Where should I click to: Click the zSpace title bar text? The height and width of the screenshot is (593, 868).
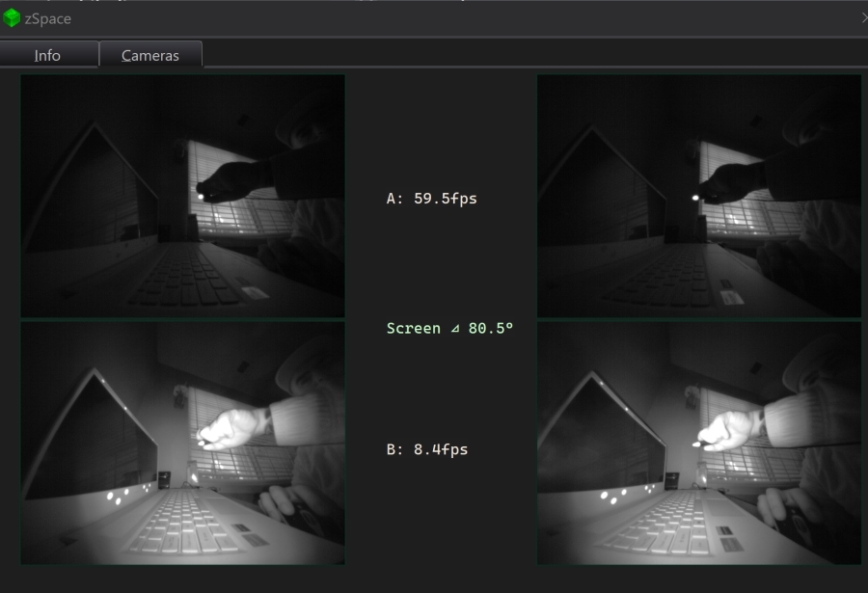[x=46, y=17]
